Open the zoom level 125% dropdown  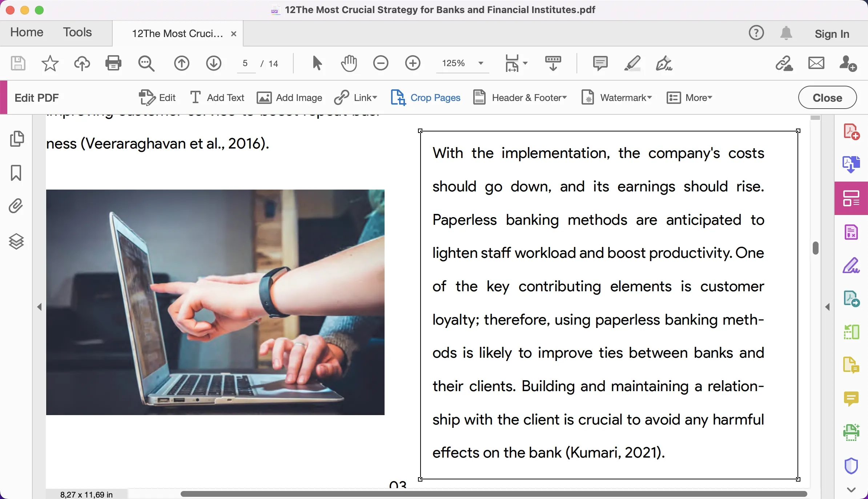click(481, 63)
